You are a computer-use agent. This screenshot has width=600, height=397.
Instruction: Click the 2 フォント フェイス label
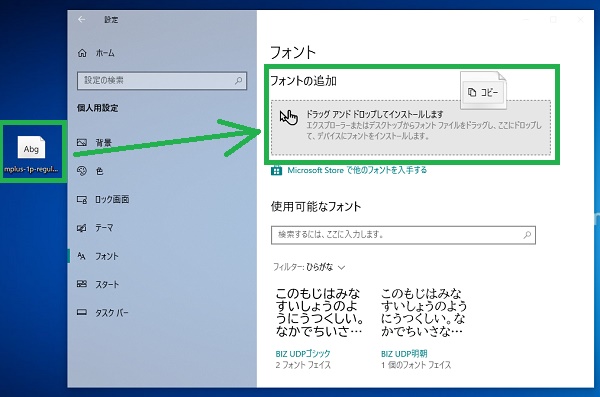(x=303, y=365)
